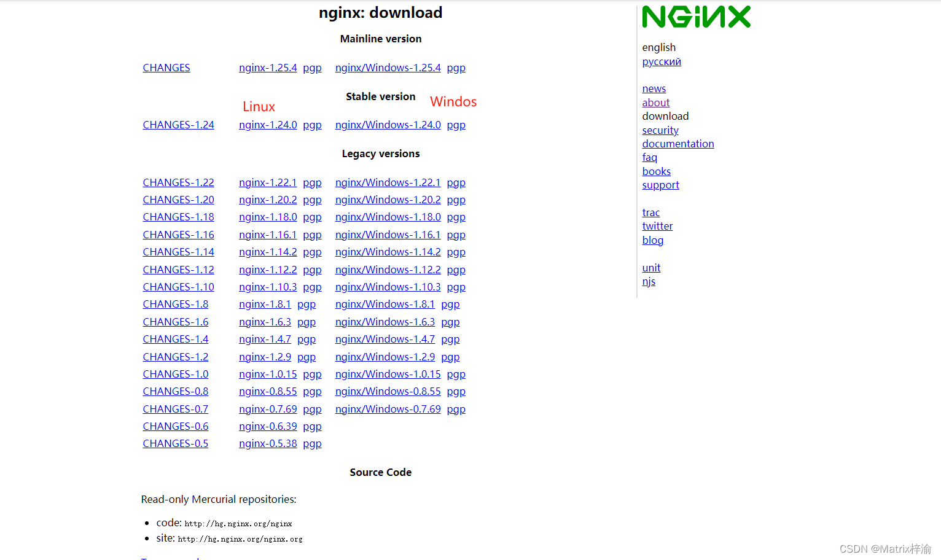Download nginx-0.8.55

(268, 391)
